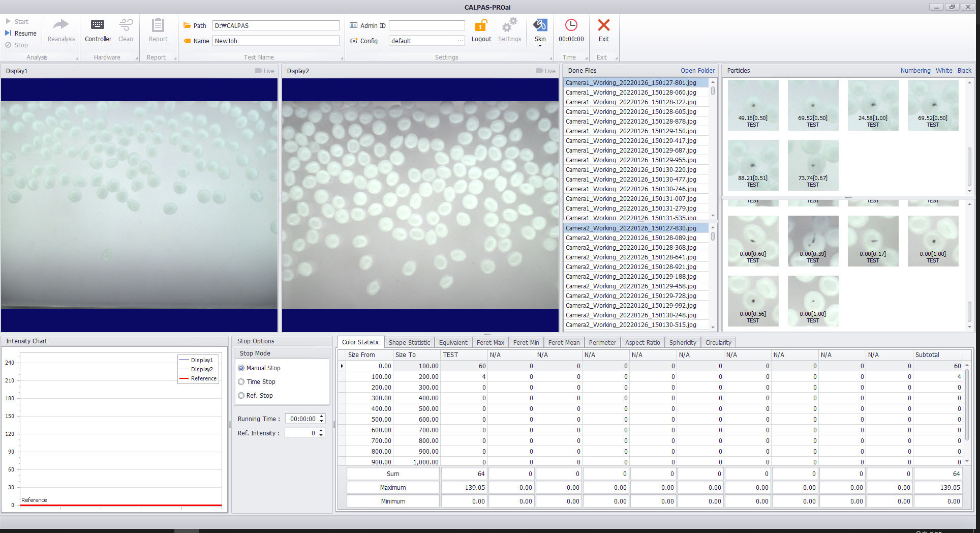Open the Config default combo box

(427, 41)
